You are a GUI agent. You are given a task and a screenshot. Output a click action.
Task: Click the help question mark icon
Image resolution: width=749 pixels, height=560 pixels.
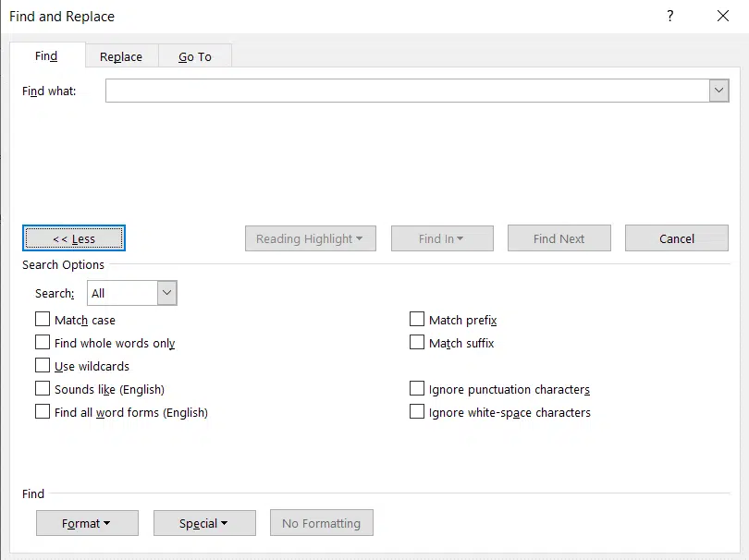670,17
